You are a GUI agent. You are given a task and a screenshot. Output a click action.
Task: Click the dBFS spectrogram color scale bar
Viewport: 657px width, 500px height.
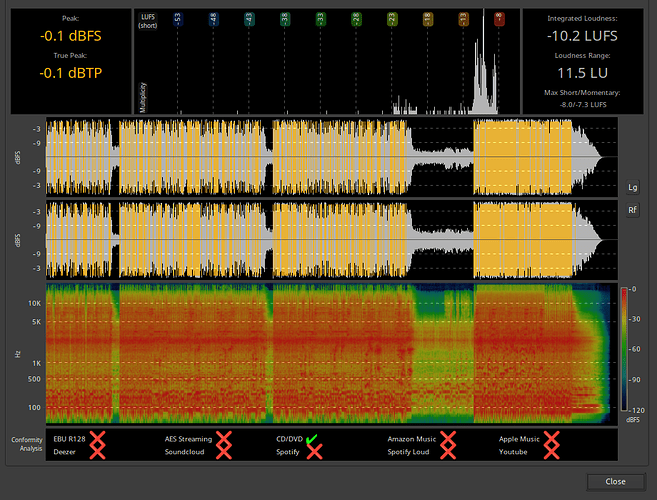626,349
